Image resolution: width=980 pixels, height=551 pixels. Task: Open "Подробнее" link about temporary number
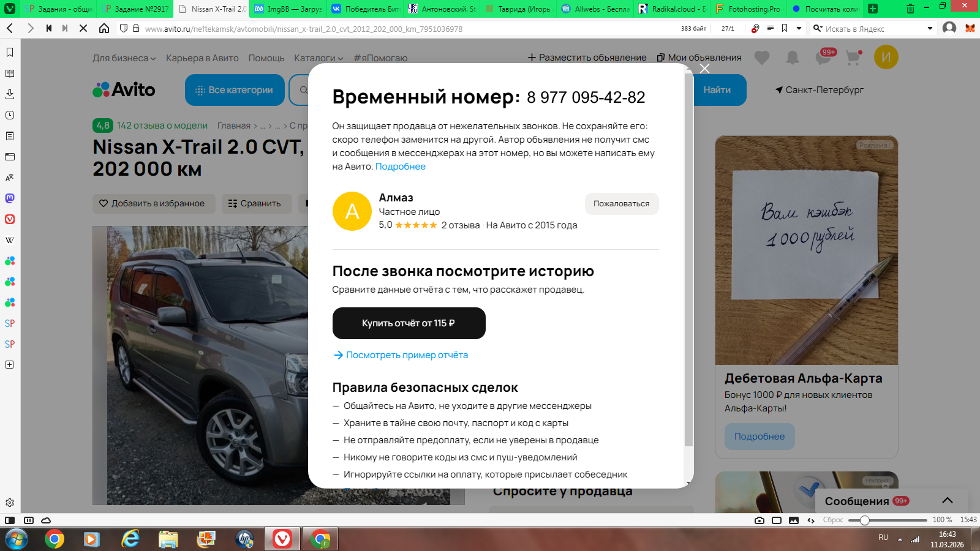pyautogui.click(x=401, y=167)
